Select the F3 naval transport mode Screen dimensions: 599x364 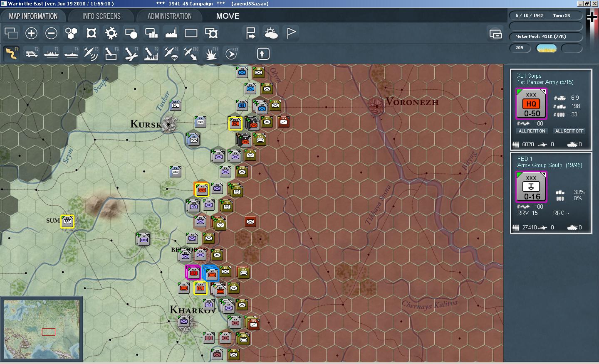pyautogui.click(x=51, y=54)
